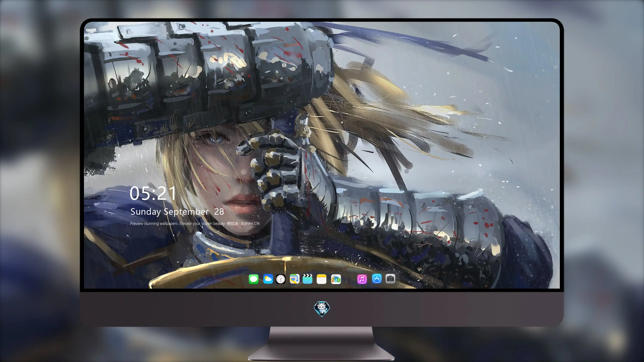This screenshot has width=644, height=362.
Task: Click the dragon mascot logo on monitor chin
Action: (x=322, y=309)
